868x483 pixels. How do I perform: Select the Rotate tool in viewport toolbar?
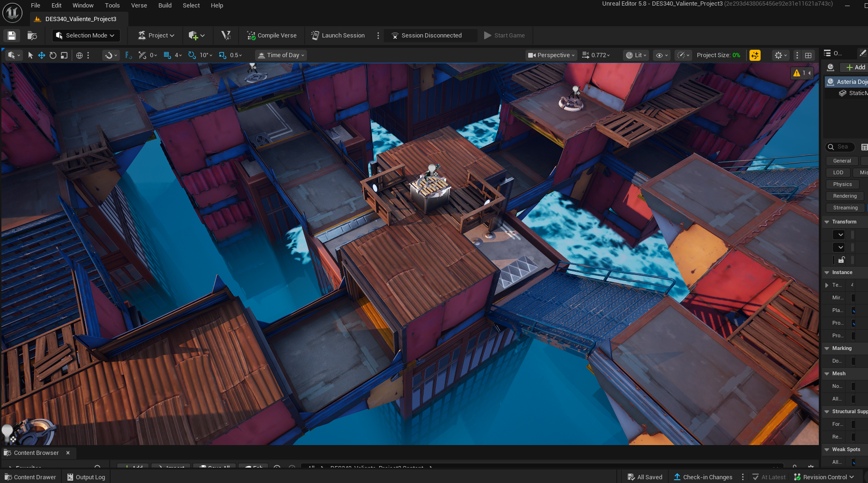(x=53, y=55)
